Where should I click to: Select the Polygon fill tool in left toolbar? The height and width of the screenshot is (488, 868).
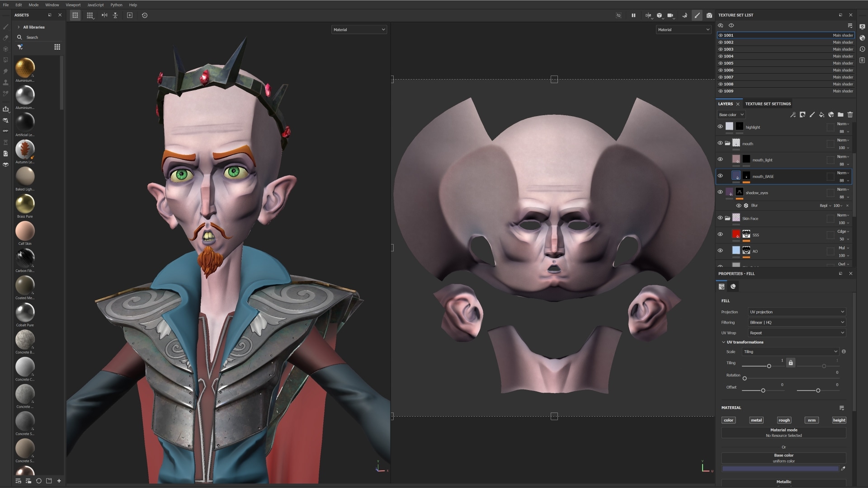click(x=6, y=60)
